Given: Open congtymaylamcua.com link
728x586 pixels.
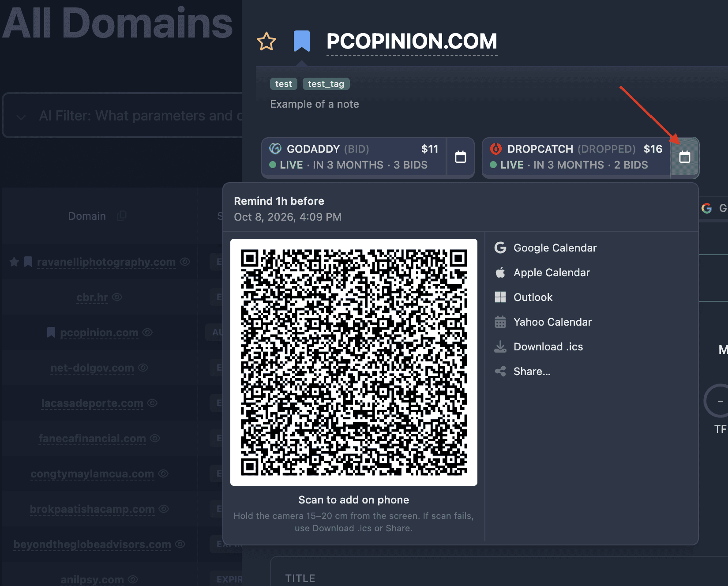Looking at the screenshot, I should 92,473.
